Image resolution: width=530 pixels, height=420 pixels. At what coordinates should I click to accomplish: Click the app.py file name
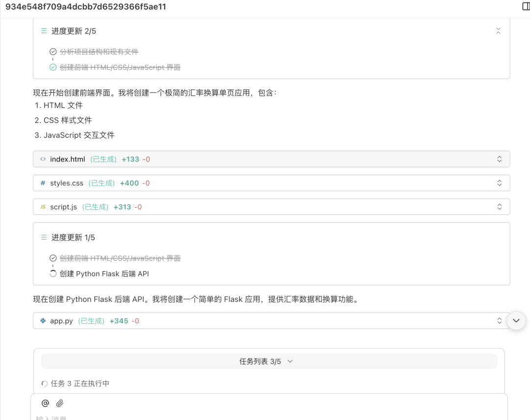point(61,320)
